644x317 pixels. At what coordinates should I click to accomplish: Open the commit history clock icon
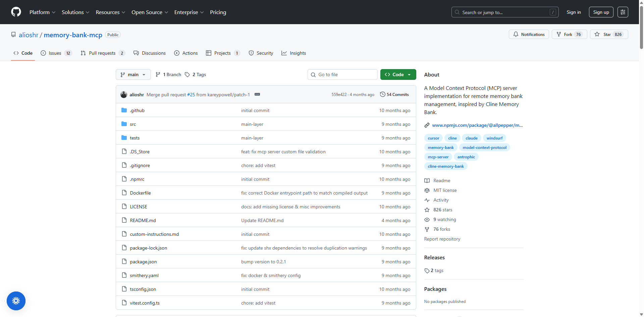(x=382, y=95)
